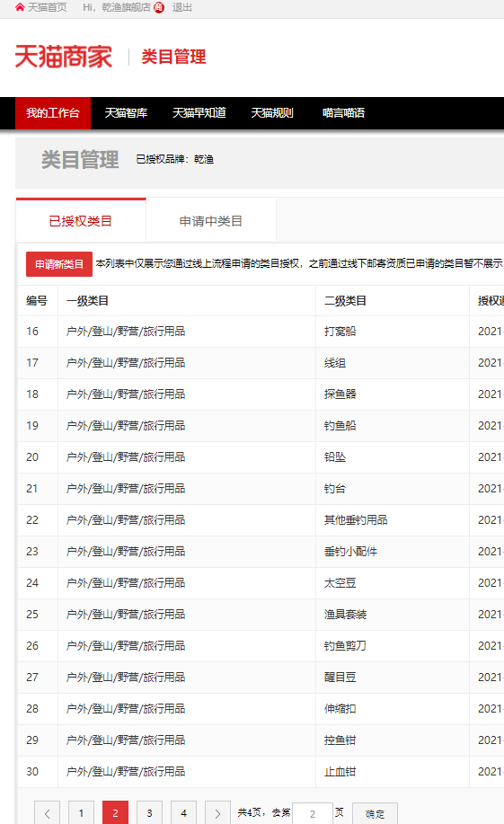Go to page 3
The image size is (504, 824).
pyautogui.click(x=149, y=813)
